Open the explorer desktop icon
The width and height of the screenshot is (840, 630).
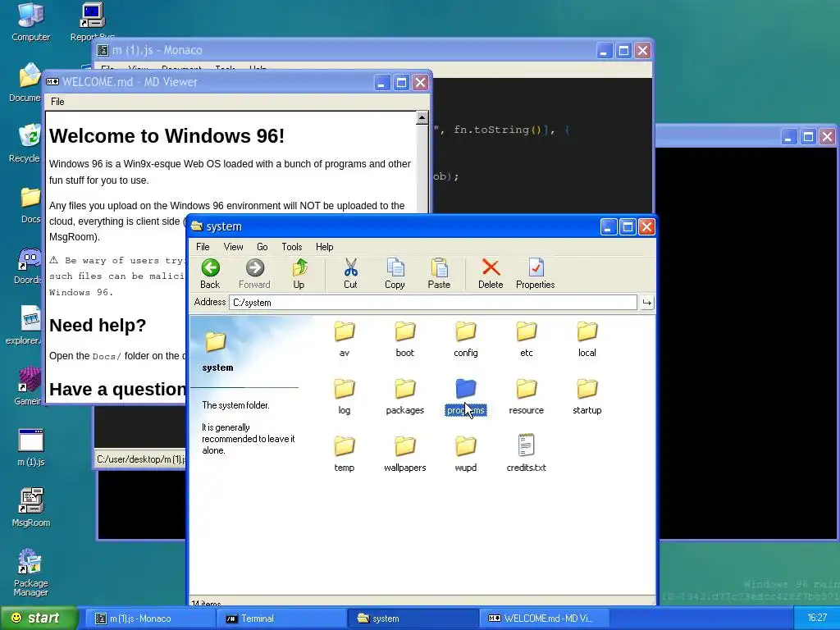click(25, 326)
